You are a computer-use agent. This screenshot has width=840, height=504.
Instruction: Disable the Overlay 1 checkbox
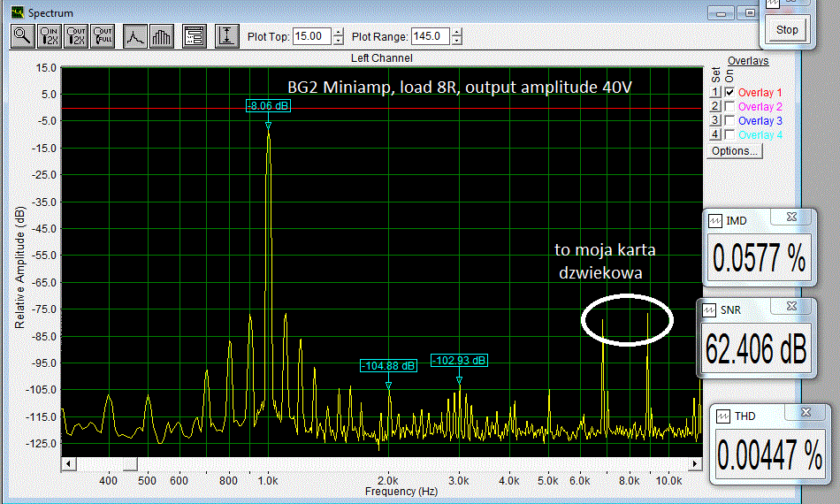(x=729, y=92)
